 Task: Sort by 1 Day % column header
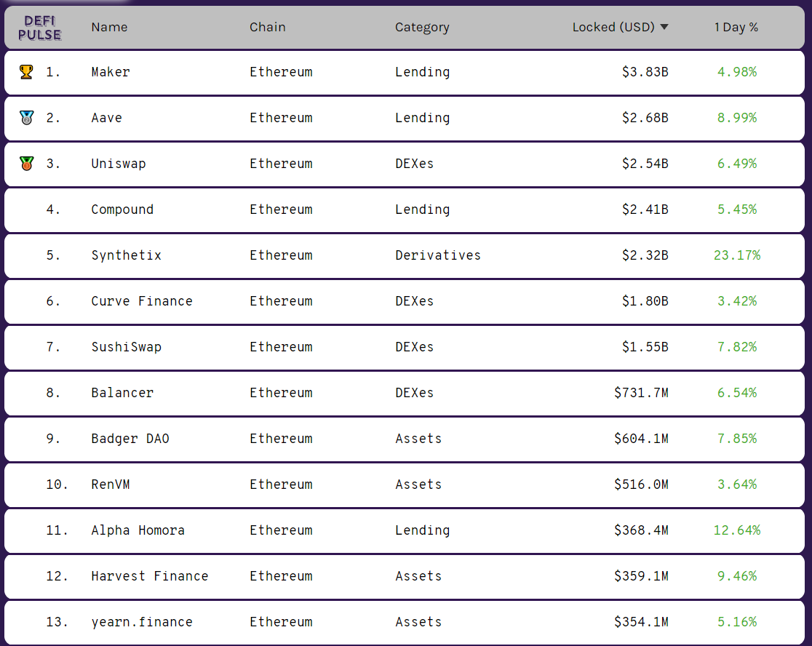click(736, 28)
